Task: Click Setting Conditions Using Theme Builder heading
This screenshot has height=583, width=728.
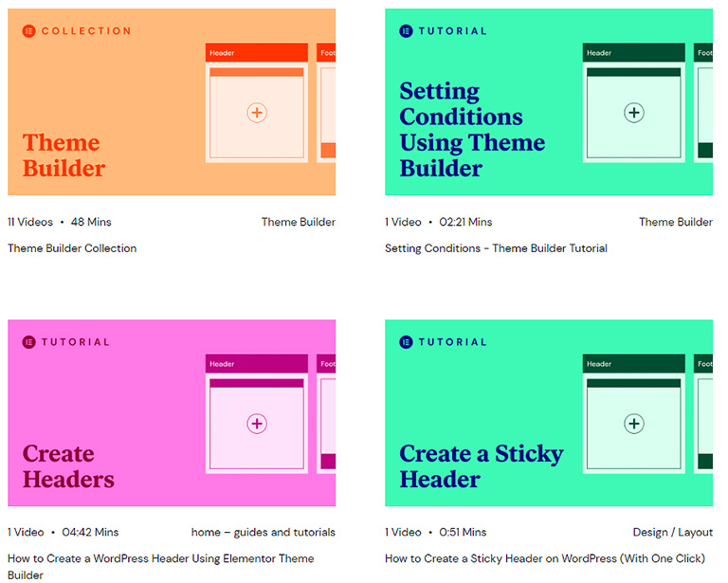Action: [x=472, y=130]
